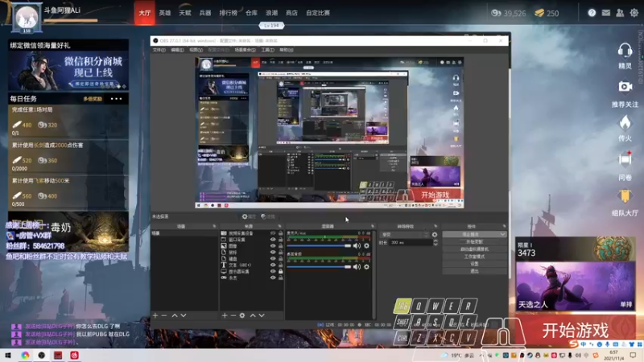644x362 pixels.
Task: Open the 桌面音频 audio settings gear
Action: point(366,267)
